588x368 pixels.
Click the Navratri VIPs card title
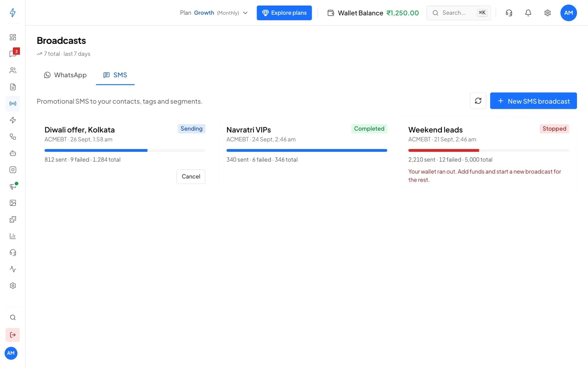click(x=249, y=130)
